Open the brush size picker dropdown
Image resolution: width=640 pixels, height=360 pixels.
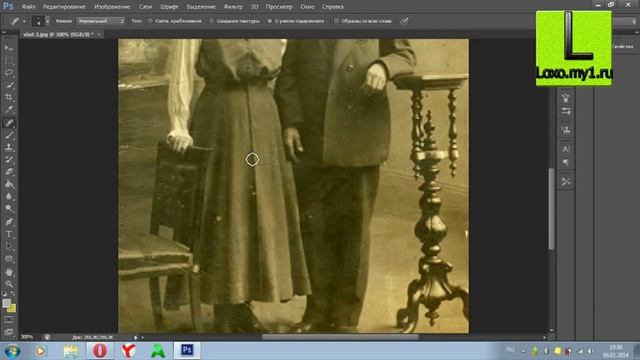pyautogui.click(x=47, y=21)
